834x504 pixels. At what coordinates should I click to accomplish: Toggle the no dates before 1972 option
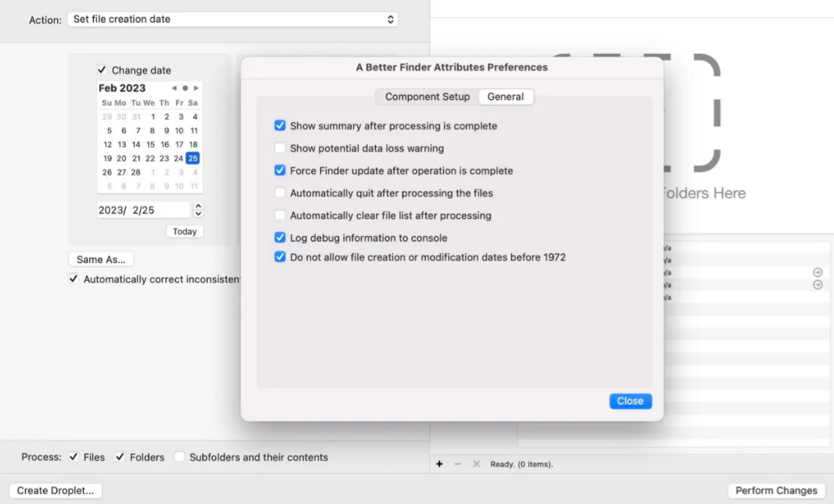pos(280,257)
